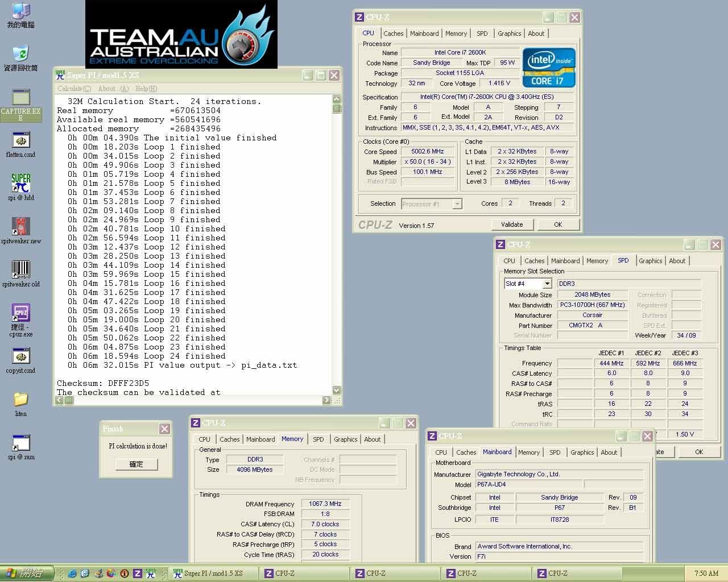
Task: Open the Calculate menu in Super PI
Action: (74, 89)
